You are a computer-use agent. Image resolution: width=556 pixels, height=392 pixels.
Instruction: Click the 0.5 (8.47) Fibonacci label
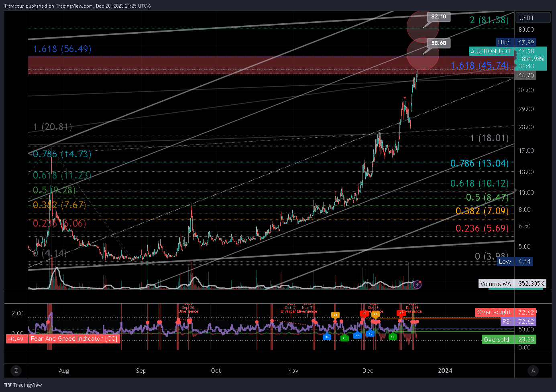487,197
